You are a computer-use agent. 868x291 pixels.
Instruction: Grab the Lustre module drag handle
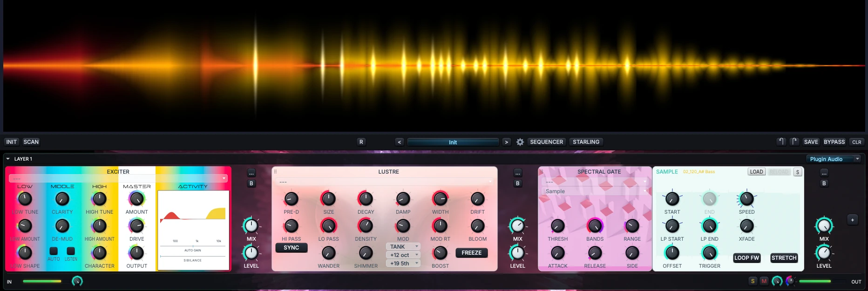pos(275,172)
